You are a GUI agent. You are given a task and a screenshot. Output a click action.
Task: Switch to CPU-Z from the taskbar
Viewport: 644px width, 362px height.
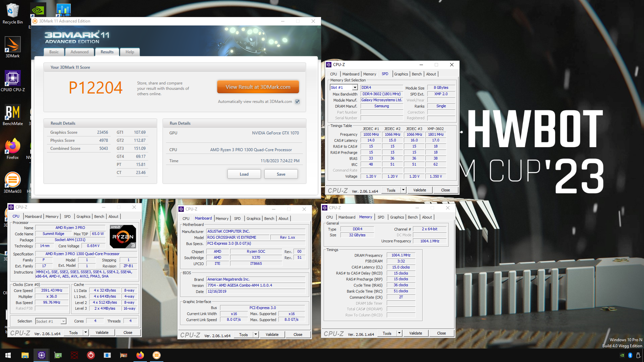(x=42, y=355)
